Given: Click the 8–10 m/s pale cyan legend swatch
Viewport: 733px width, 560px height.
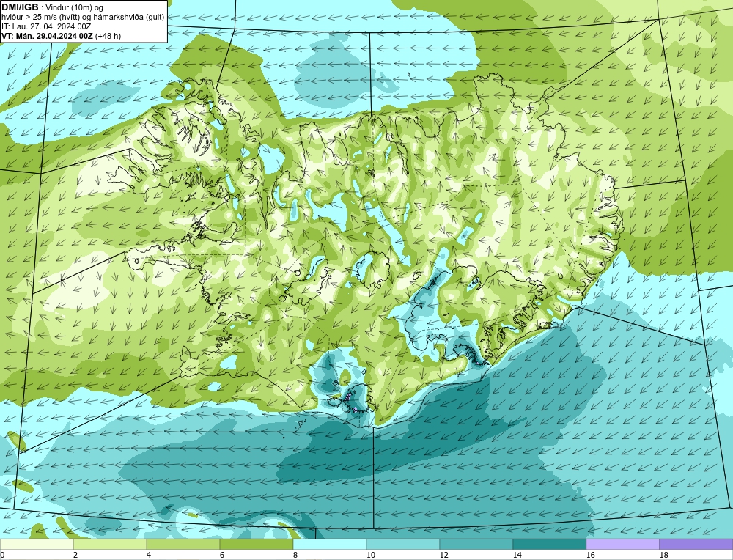Looking at the screenshot, I should [x=330, y=545].
